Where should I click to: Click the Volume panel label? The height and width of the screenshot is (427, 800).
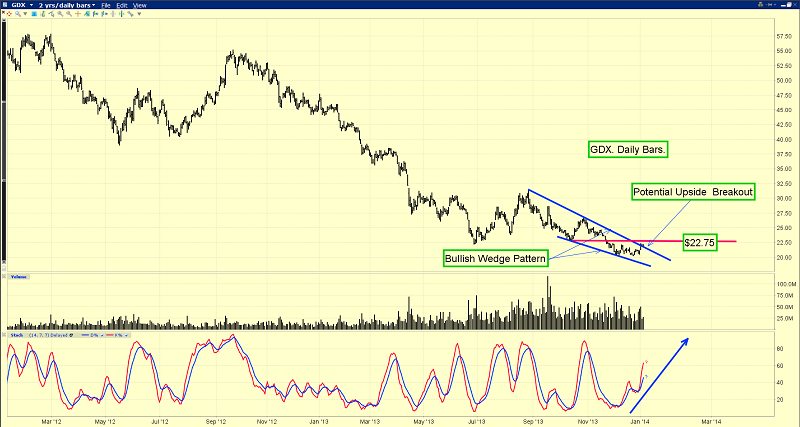[21, 276]
